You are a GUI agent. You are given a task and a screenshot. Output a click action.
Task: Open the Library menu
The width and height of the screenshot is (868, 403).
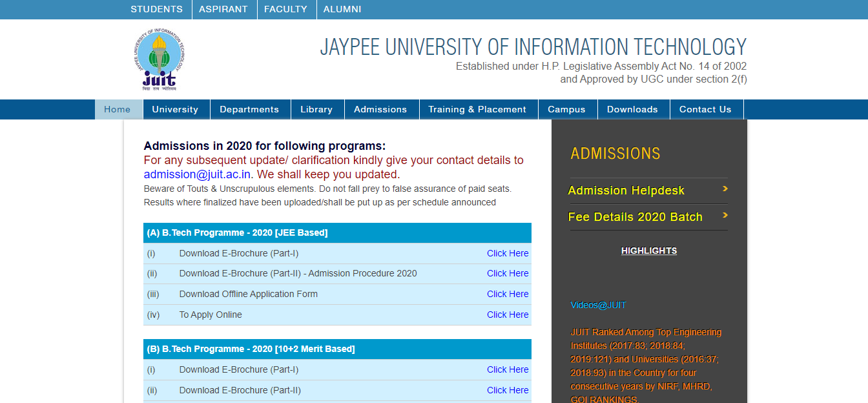coord(317,109)
